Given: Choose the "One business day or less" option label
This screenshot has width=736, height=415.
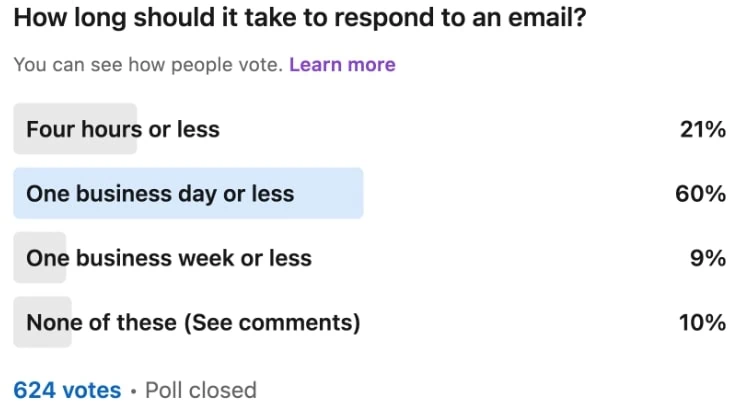Looking at the screenshot, I should [160, 194].
